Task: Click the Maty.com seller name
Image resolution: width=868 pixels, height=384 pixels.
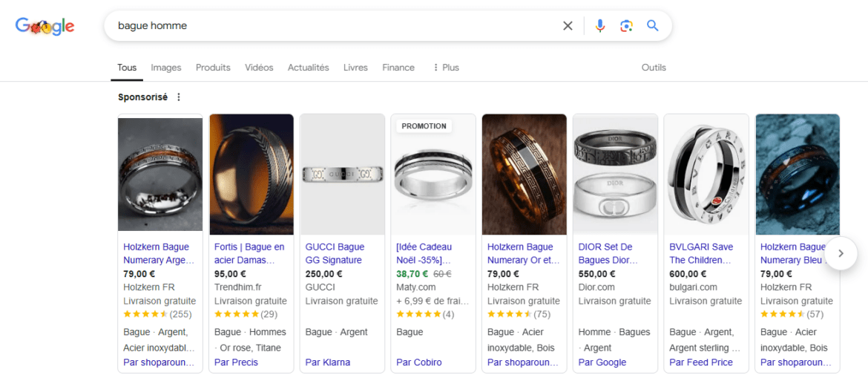Action: (416, 287)
